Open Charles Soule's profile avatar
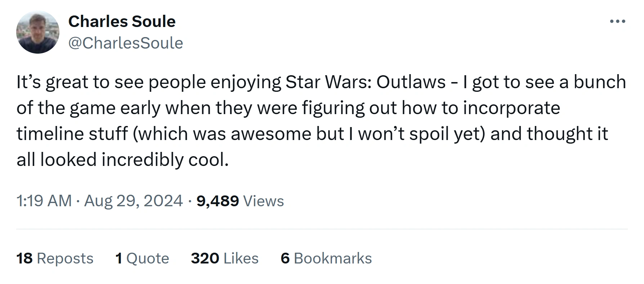Screen dimensions: 644x284 tap(37, 32)
